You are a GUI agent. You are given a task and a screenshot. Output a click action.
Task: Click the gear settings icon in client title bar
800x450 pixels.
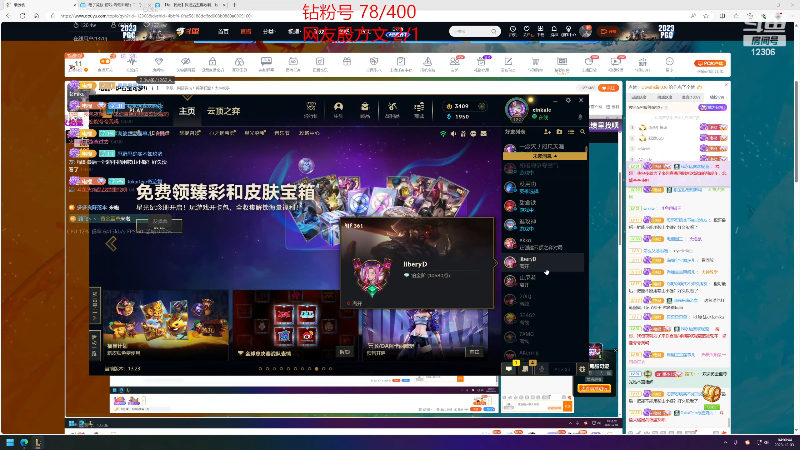point(568,101)
